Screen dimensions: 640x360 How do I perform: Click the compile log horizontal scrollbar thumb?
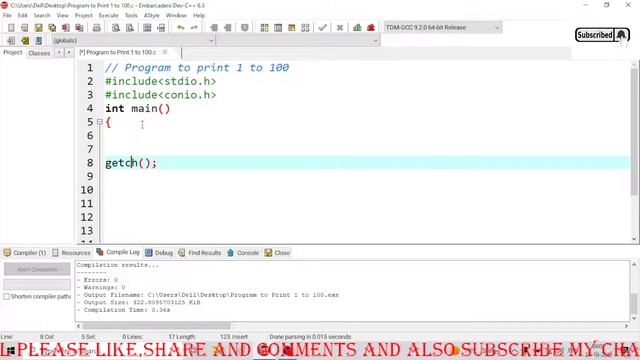156,326
